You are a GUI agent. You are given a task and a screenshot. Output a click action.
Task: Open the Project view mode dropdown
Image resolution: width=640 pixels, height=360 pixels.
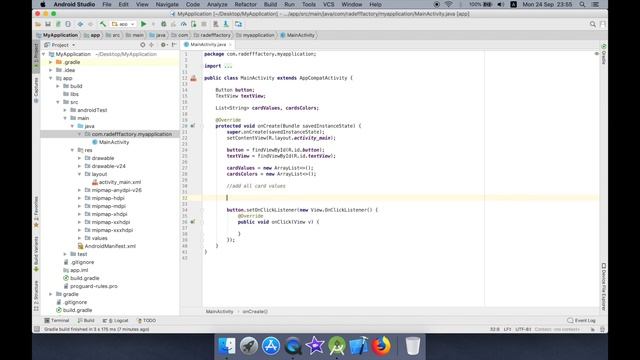(60, 45)
